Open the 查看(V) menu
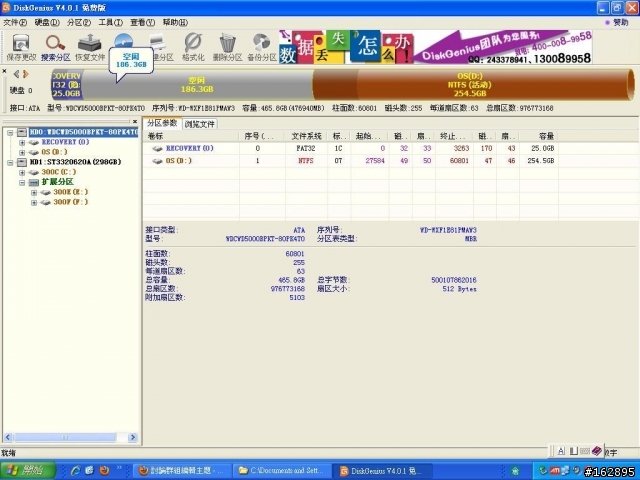640x480 pixels. pyautogui.click(x=142, y=22)
